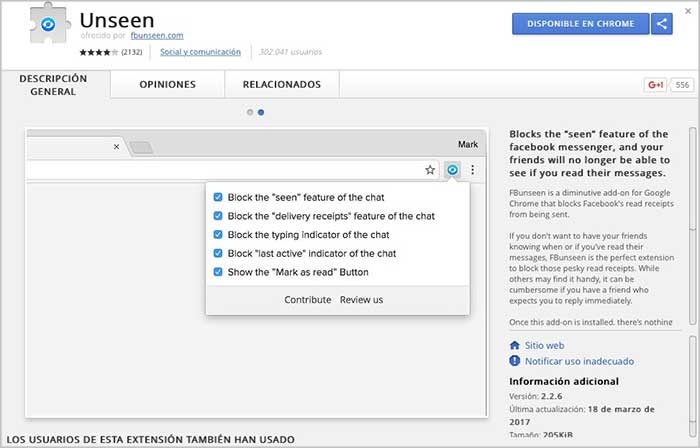Image resolution: width=700 pixels, height=448 pixels.
Task: Click the (2132) ratings count
Action: coord(132,52)
